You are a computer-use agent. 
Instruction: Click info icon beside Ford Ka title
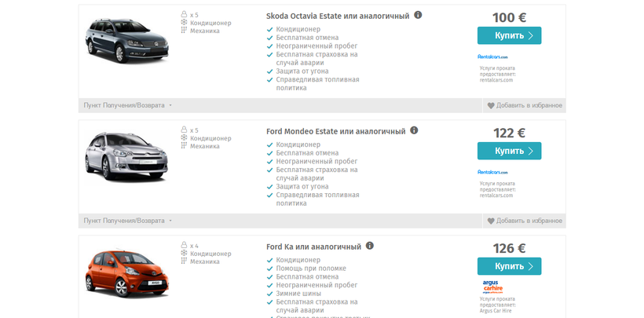coord(370,246)
